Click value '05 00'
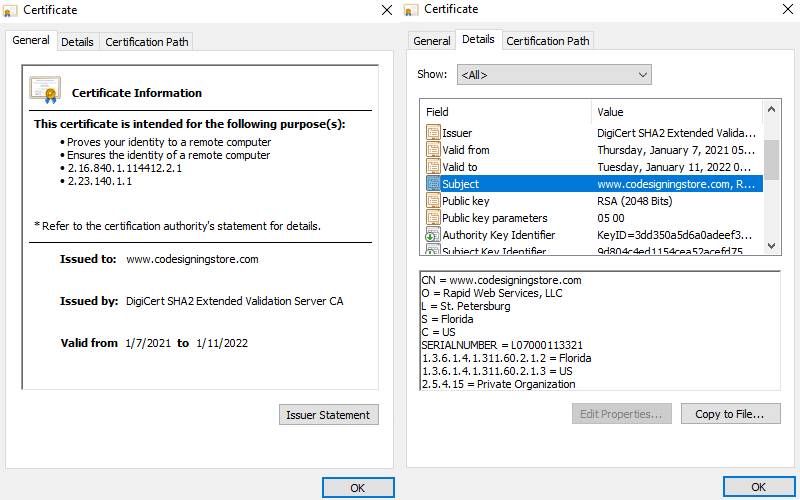The width and height of the screenshot is (800, 500). (x=611, y=218)
